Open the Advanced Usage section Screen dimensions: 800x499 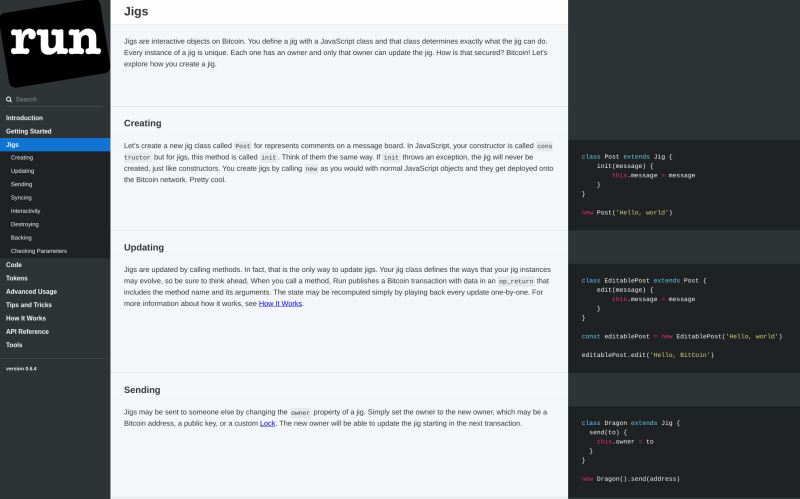click(x=32, y=291)
